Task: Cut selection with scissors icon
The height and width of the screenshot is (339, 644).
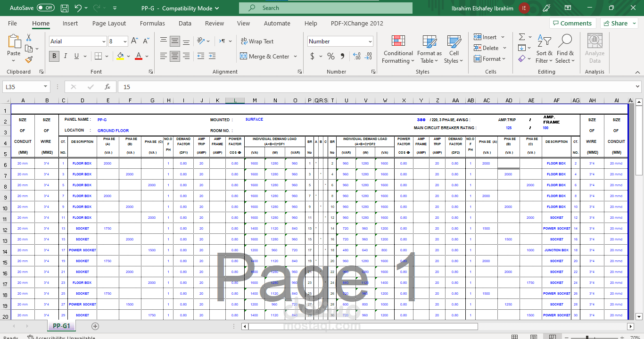Action: [x=29, y=38]
